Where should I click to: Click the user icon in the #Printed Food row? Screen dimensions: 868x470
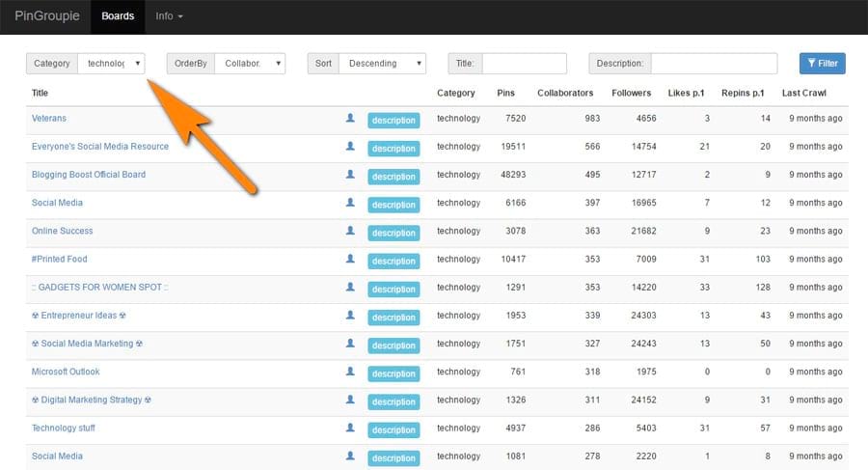coord(350,260)
